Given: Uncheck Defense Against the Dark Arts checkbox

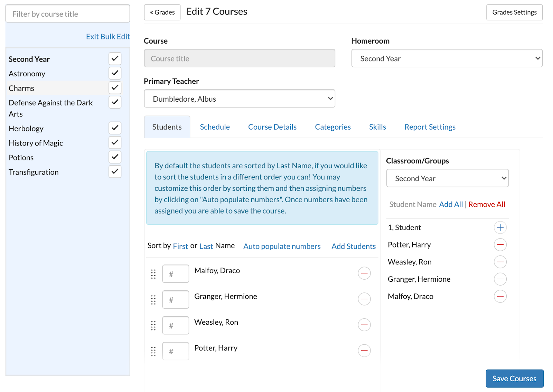Looking at the screenshot, I should (x=115, y=102).
